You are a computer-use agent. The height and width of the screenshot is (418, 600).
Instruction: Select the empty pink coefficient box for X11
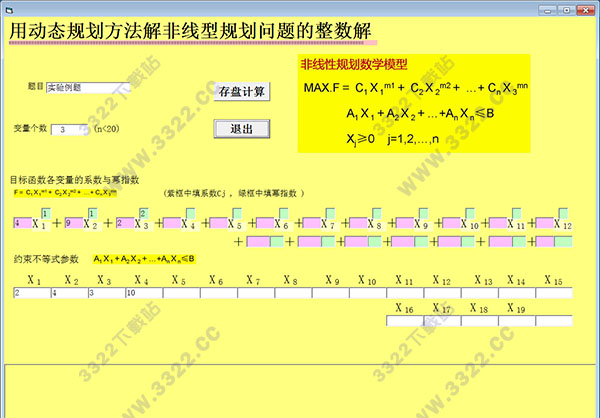tap(498, 223)
